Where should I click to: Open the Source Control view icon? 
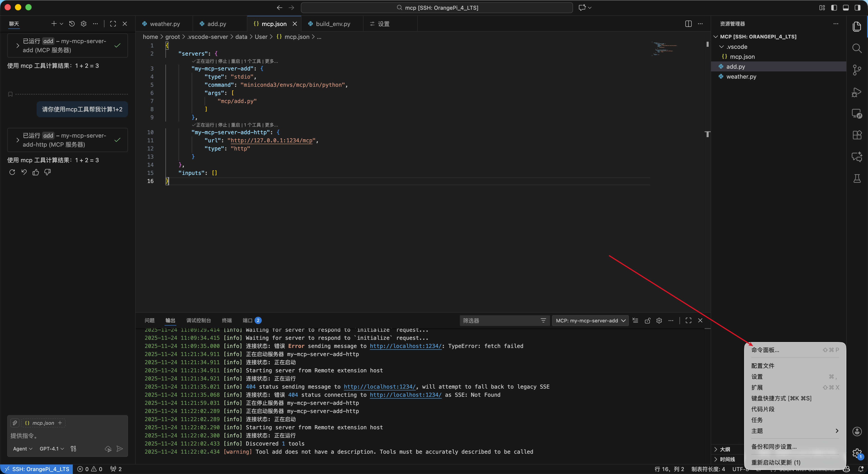tap(857, 70)
